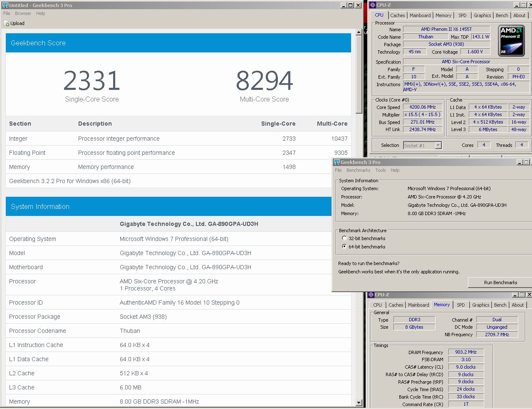This screenshot has width=532, height=409.
Task: Click the Single-Core Score 2331
Action: coord(92,81)
